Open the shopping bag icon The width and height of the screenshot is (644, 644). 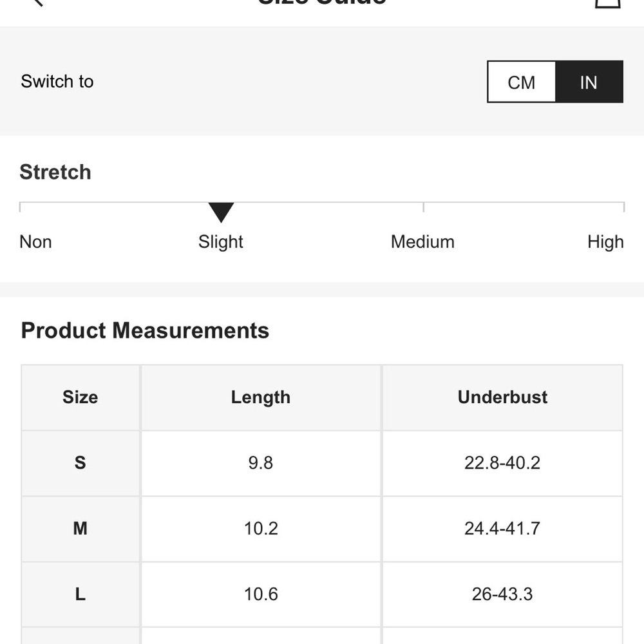pos(608,3)
